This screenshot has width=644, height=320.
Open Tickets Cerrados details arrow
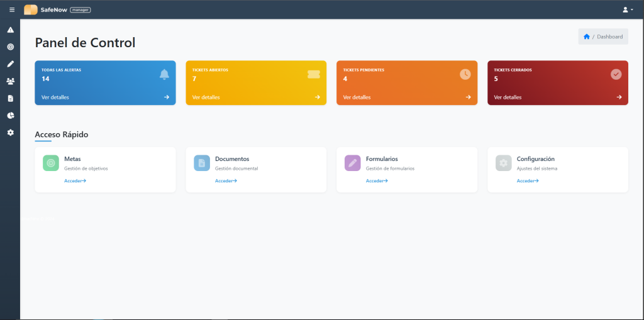click(x=619, y=97)
